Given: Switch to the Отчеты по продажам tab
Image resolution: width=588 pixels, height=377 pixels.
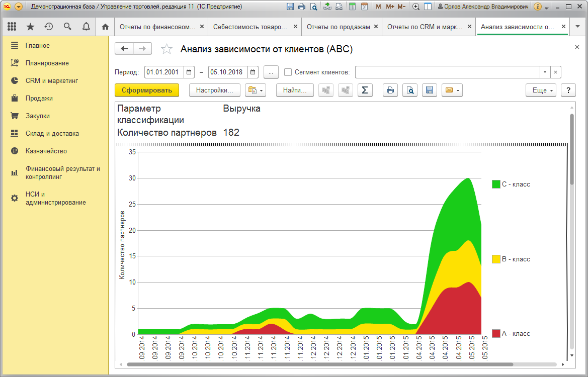Looking at the screenshot, I should pos(338,27).
